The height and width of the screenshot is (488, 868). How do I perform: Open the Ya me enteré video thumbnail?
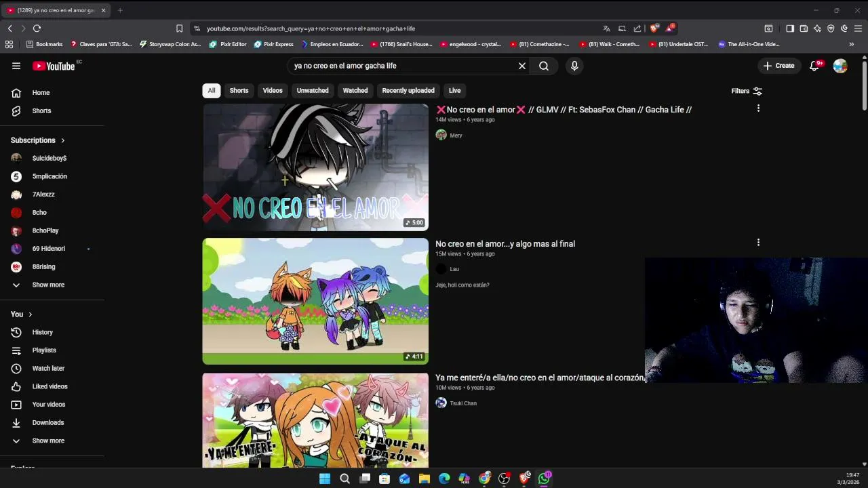[315, 420]
